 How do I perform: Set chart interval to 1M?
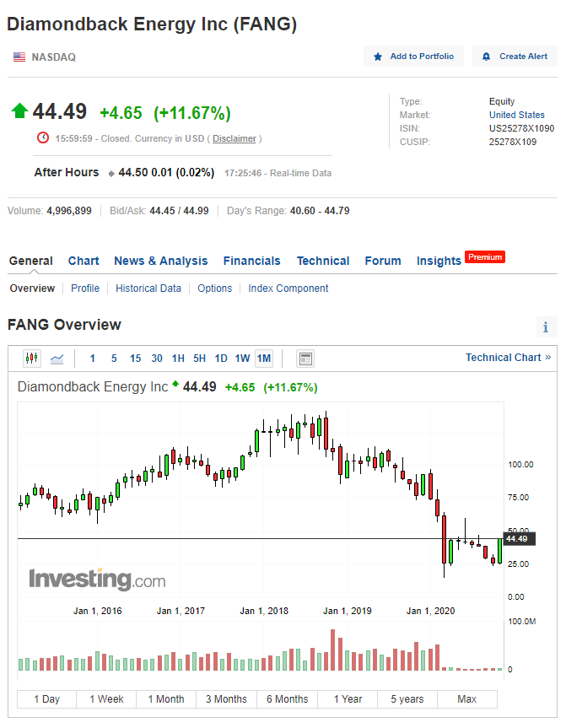264,359
